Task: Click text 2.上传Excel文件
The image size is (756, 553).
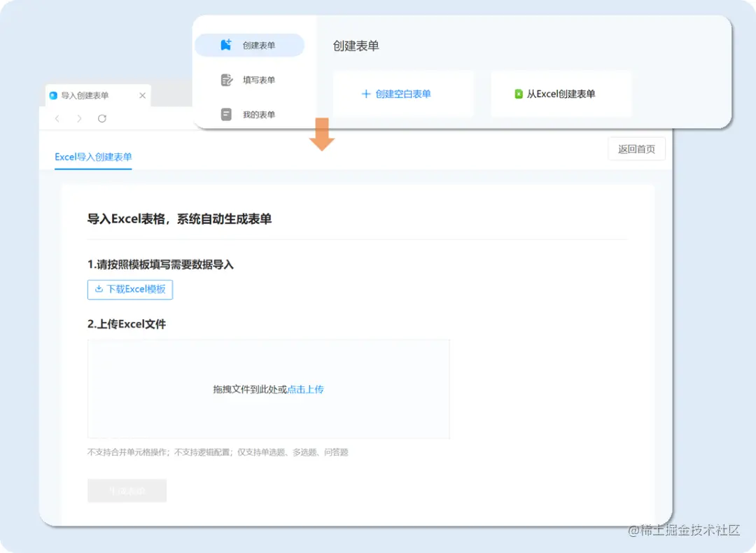Action: pyautogui.click(x=126, y=324)
